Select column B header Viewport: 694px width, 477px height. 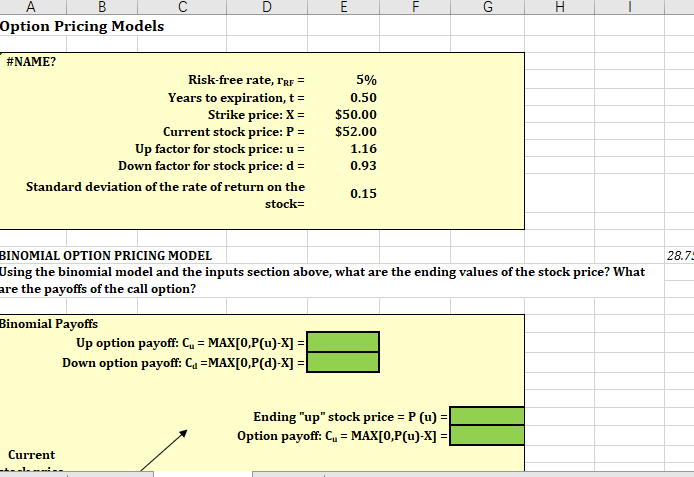point(102,7)
